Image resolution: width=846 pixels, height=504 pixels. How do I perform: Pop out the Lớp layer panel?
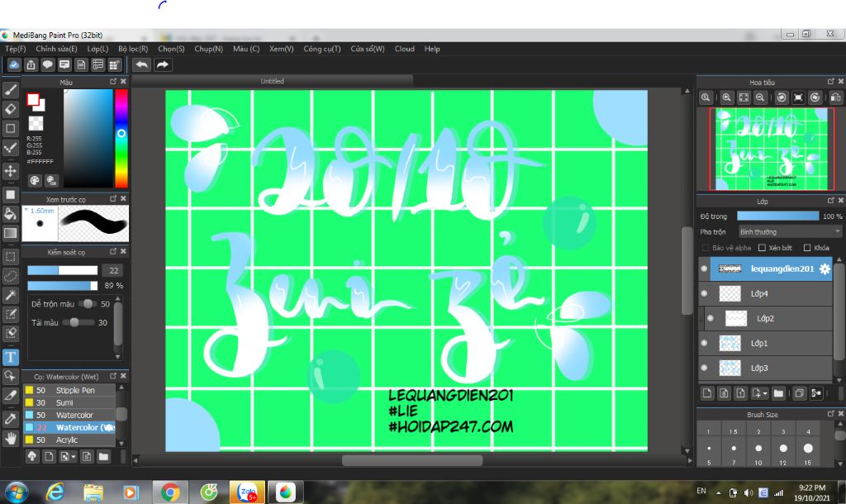(x=831, y=201)
